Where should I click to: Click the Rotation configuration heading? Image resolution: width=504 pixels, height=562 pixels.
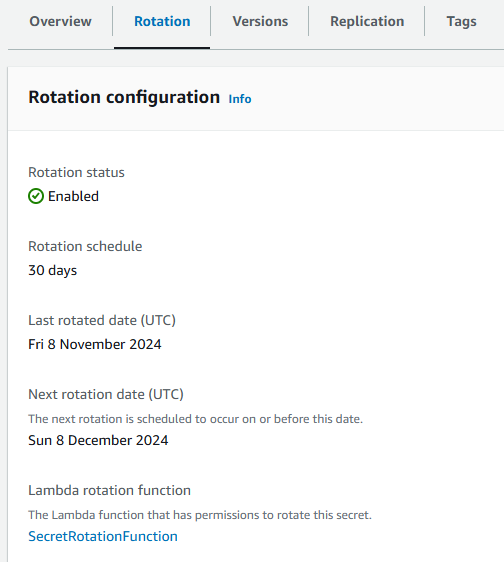(x=124, y=97)
